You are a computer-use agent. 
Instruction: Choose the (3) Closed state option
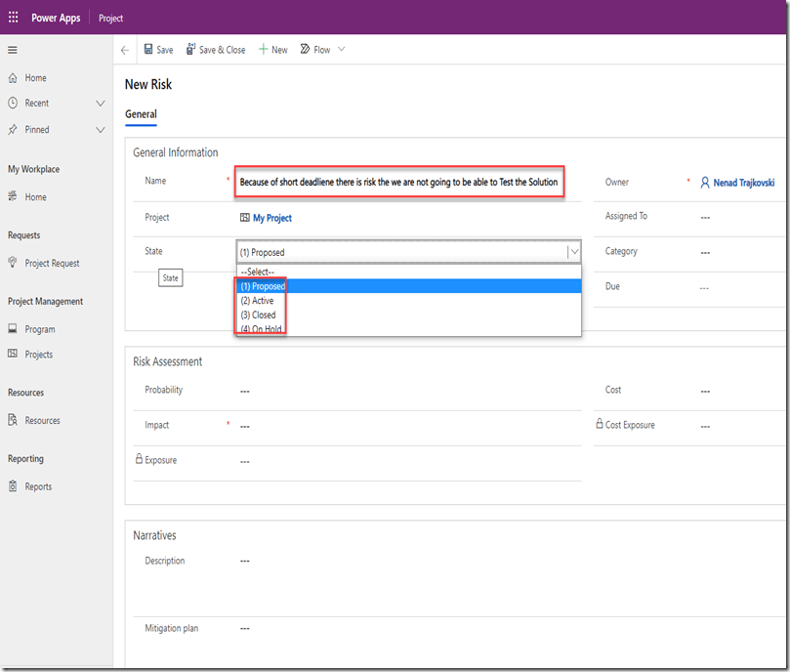click(258, 315)
